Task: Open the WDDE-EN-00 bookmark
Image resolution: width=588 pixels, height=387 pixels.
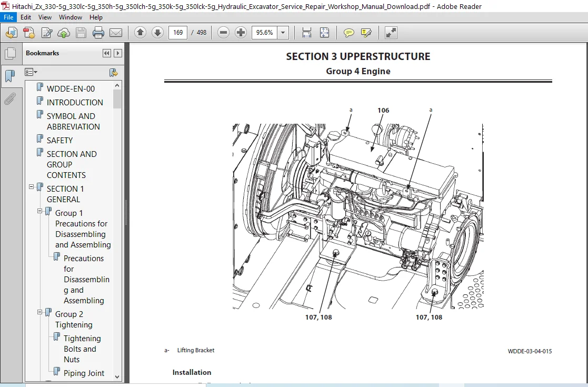Action: click(71, 89)
